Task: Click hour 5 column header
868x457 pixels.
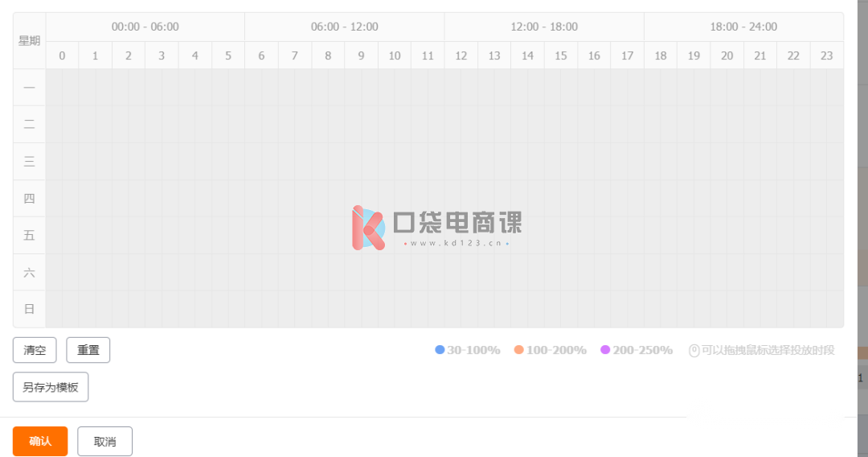Action: (228, 56)
